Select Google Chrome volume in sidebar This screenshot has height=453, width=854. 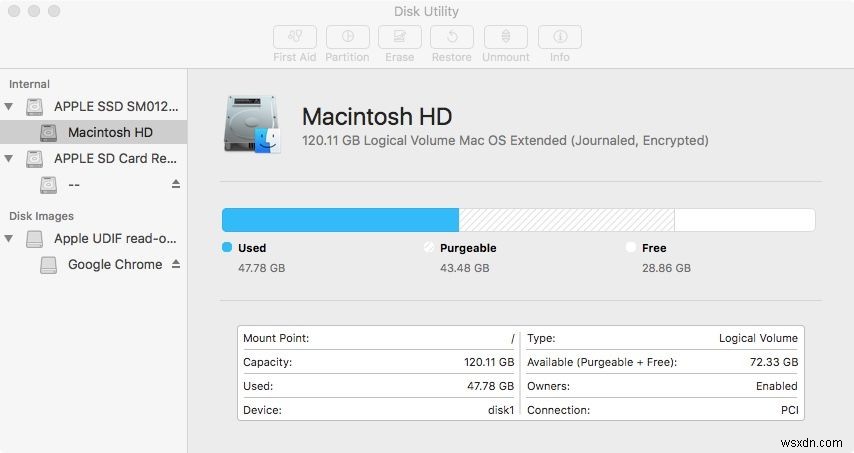point(93,265)
